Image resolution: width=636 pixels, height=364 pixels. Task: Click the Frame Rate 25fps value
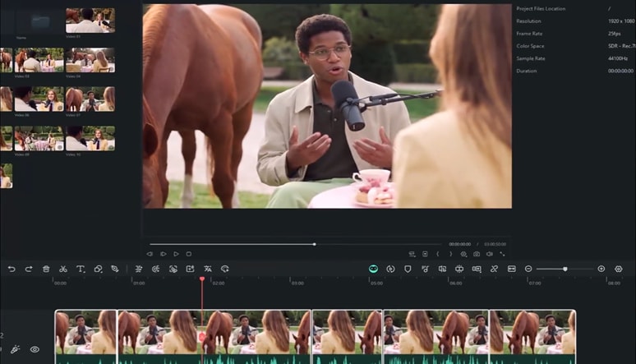click(x=615, y=34)
